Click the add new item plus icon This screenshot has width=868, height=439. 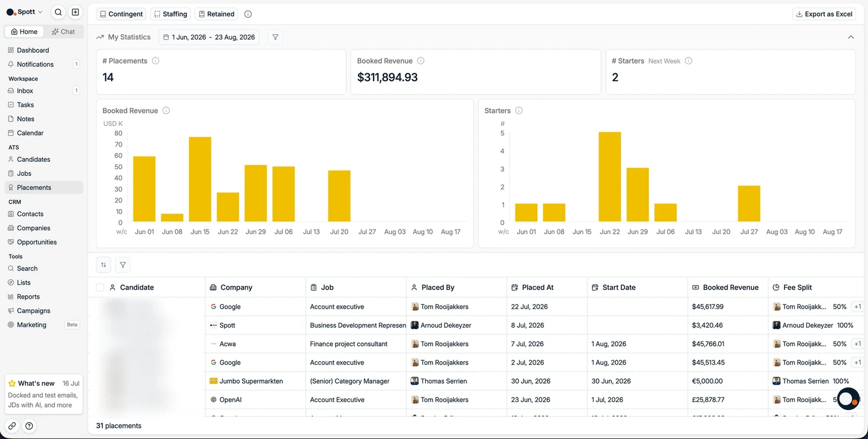(x=75, y=12)
